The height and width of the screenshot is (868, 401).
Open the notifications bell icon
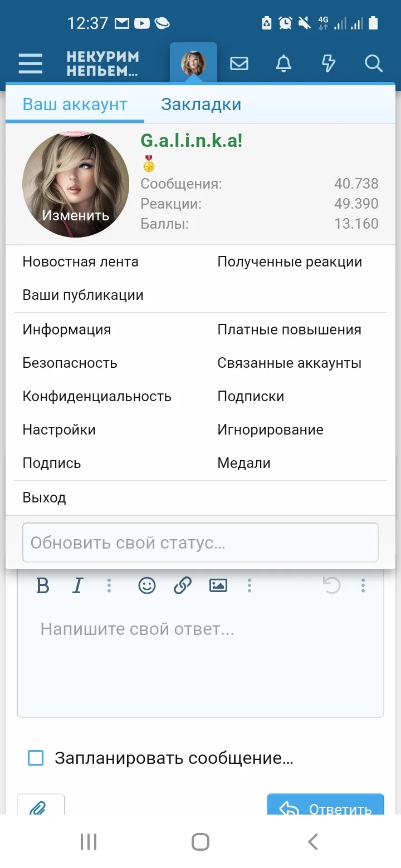283,63
